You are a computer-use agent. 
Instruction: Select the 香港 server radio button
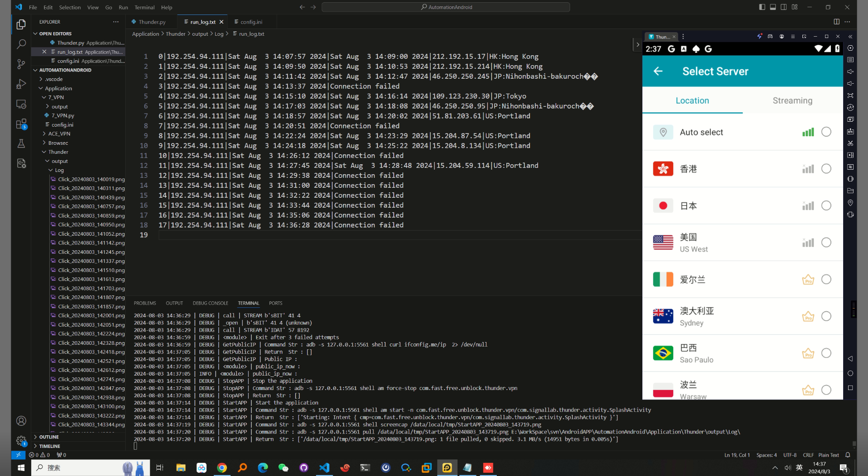pyautogui.click(x=826, y=169)
